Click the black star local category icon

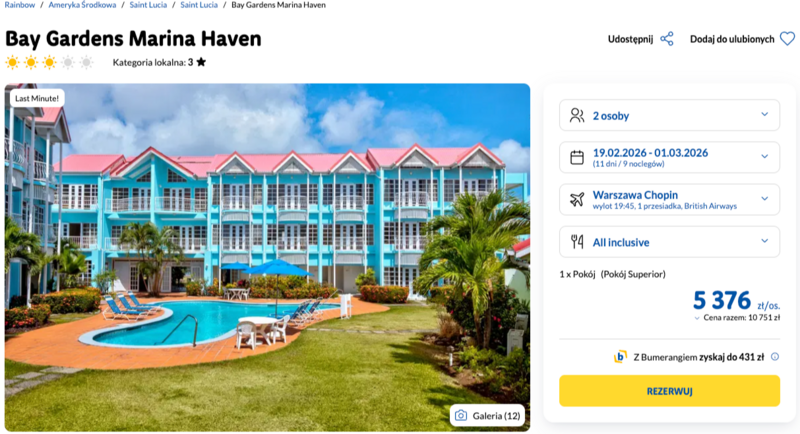(201, 62)
